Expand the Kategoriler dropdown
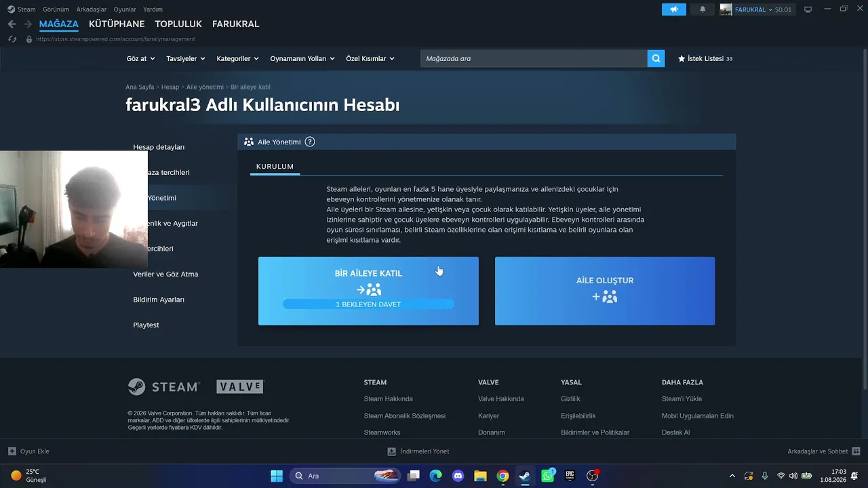 [237, 58]
